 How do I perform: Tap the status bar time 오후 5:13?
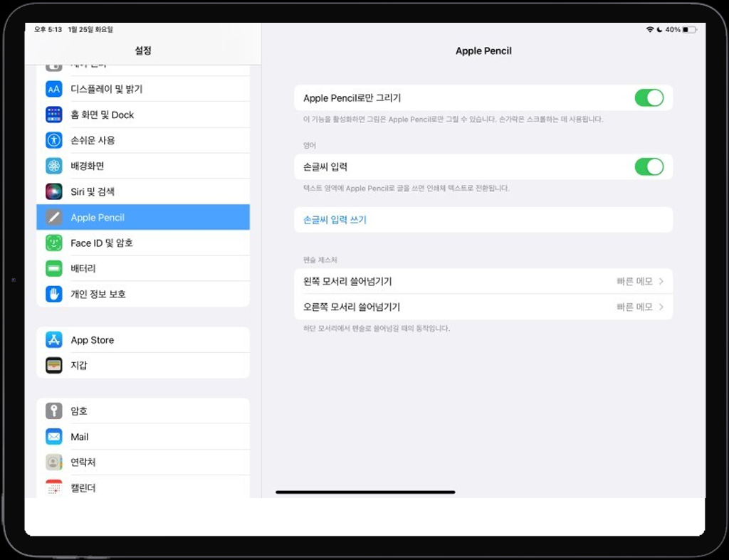pos(48,29)
